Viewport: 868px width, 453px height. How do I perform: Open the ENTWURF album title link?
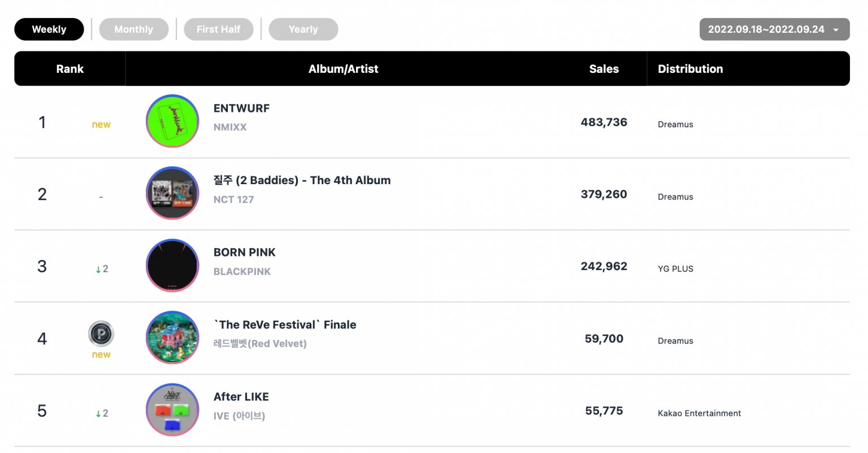coord(241,108)
